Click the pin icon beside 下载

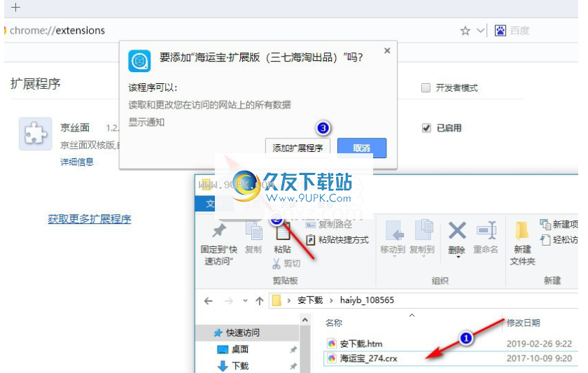click(293, 366)
